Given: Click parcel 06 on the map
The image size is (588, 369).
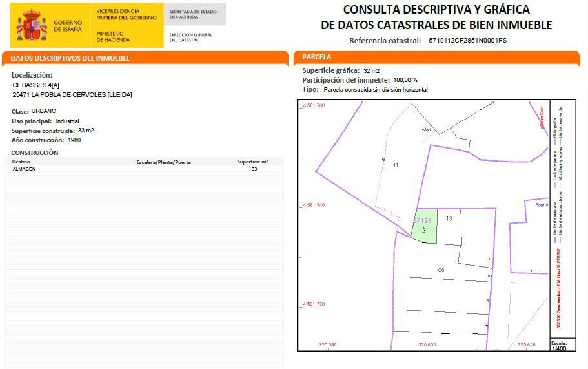Looking at the screenshot, I should (441, 269).
